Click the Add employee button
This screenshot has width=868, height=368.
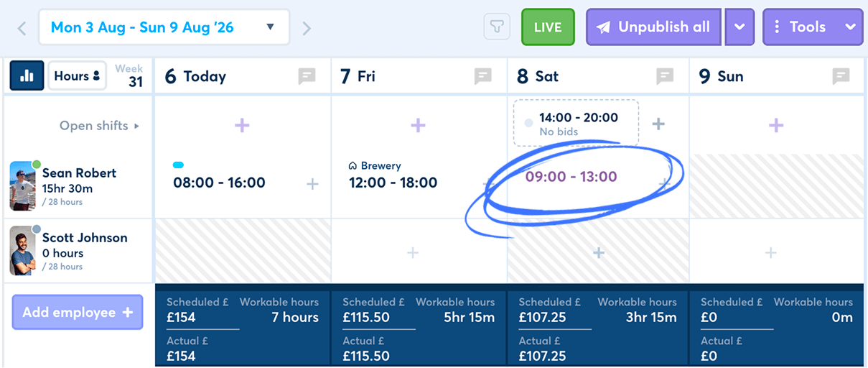tap(78, 313)
